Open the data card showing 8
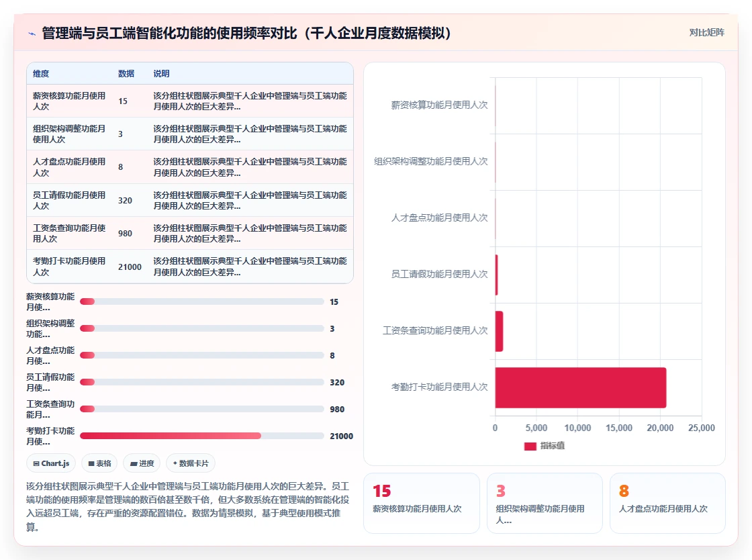 tap(667, 503)
